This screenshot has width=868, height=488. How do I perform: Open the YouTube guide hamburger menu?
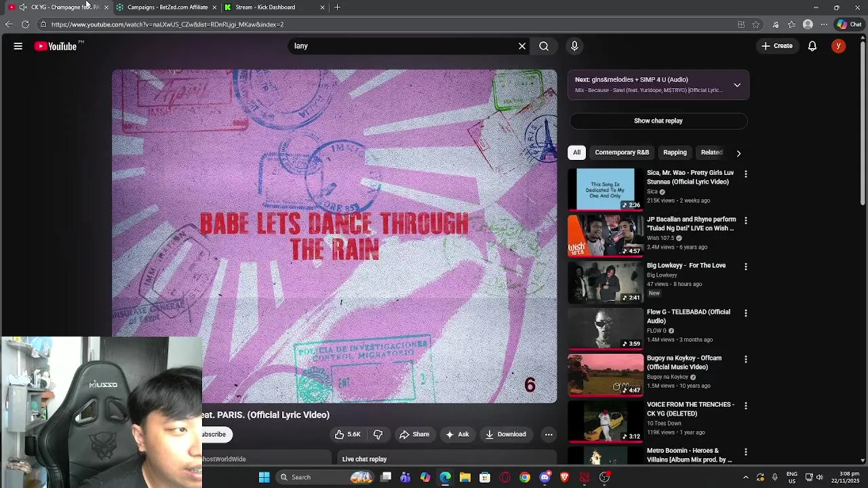pos(18,46)
